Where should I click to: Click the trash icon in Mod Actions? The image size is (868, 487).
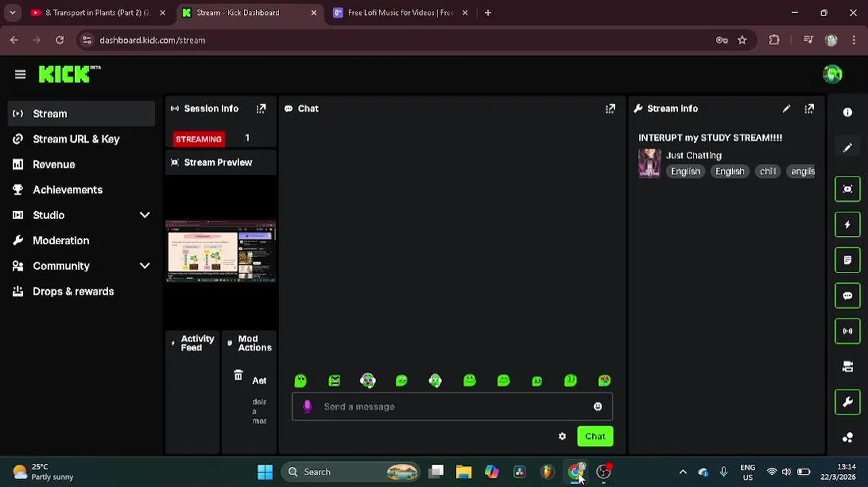point(238,375)
